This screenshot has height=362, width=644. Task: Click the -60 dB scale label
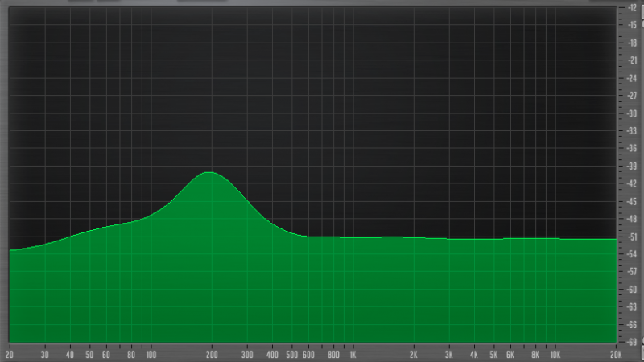click(x=632, y=289)
